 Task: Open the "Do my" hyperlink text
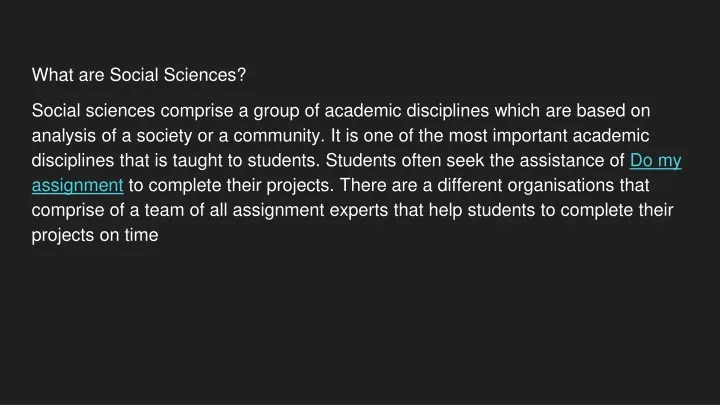[655, 161]
